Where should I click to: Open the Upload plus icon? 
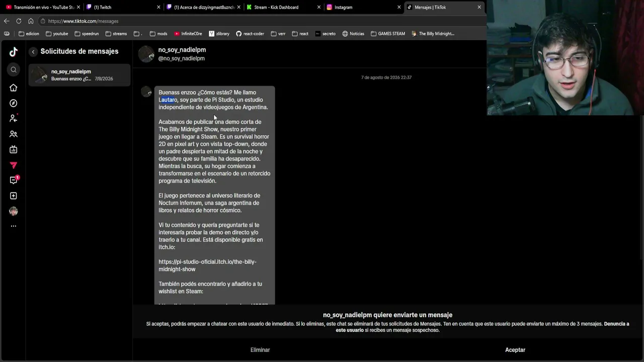pyautogui.click(x=14, y=196)
